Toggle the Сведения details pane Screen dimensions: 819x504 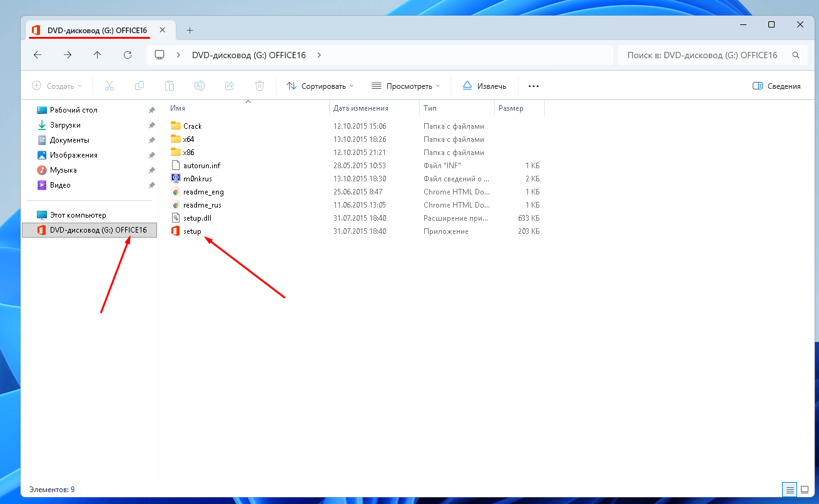[x=776, y=86]
